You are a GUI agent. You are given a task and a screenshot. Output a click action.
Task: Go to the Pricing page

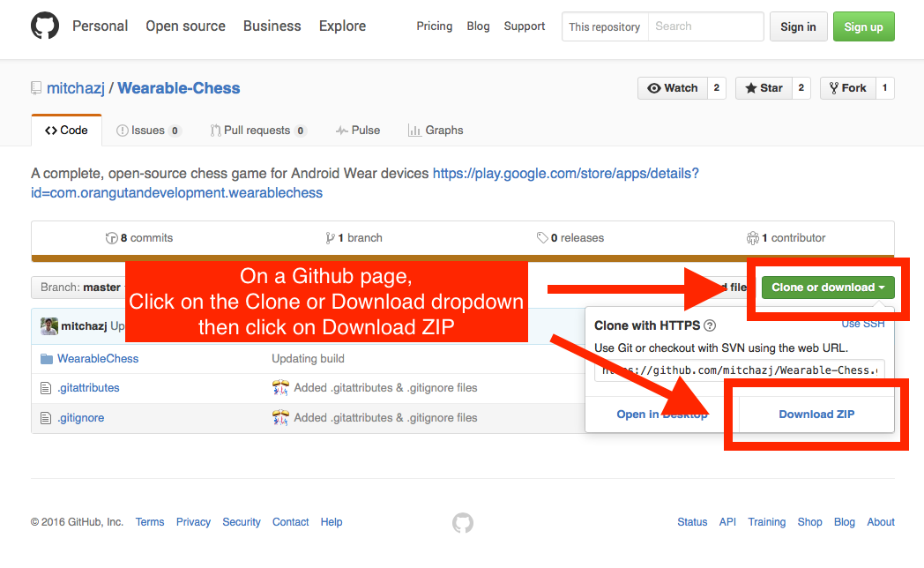[435, 26]
